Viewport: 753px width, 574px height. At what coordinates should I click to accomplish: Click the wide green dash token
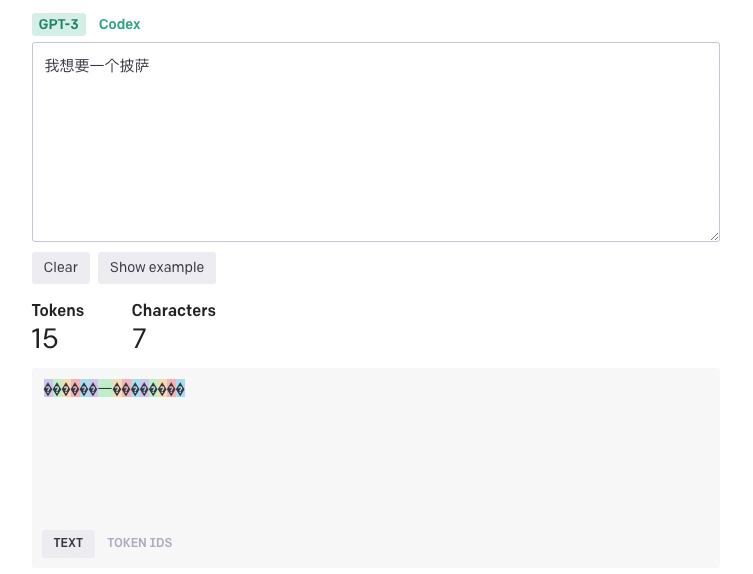pyautogui.click(x=106, y=388)
